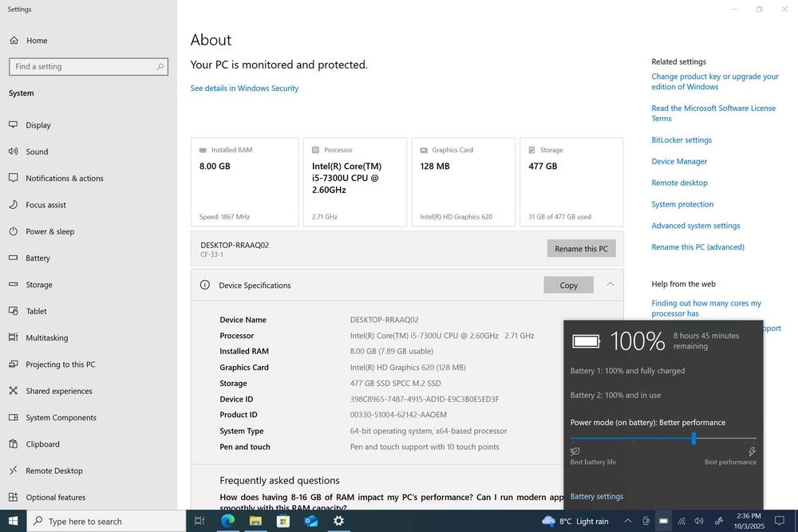Click the Graphics Card tile icon
The height and width of the screenshot is (532, 798).
(424, 150)
